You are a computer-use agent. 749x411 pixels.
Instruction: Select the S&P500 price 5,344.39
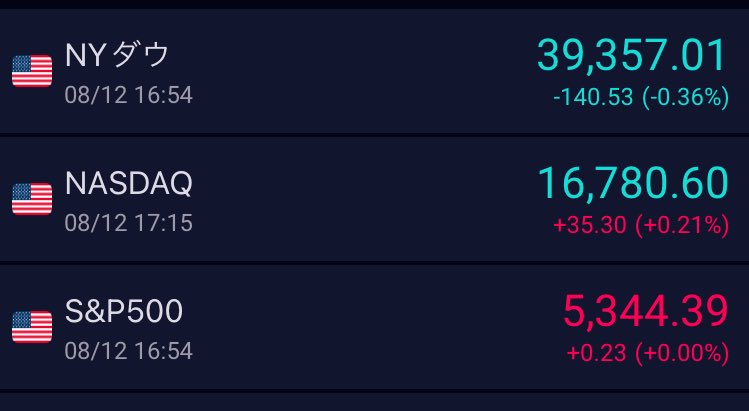[x=646, y=312]
